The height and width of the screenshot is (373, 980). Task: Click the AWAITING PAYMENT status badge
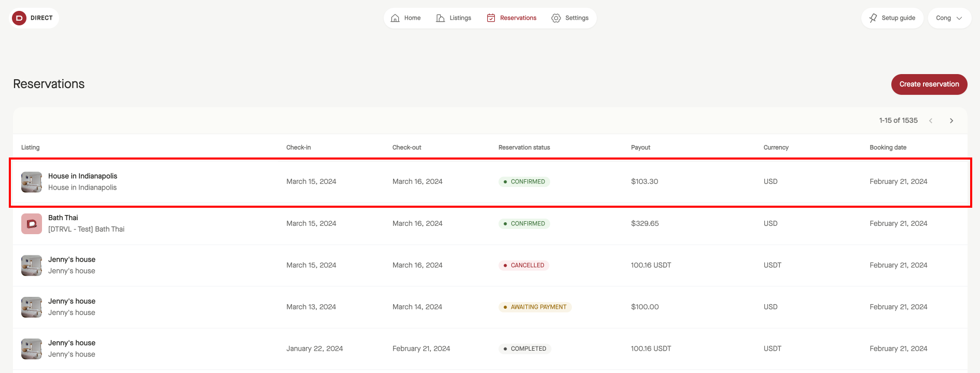pyautogui.click(x=535, y=307)
